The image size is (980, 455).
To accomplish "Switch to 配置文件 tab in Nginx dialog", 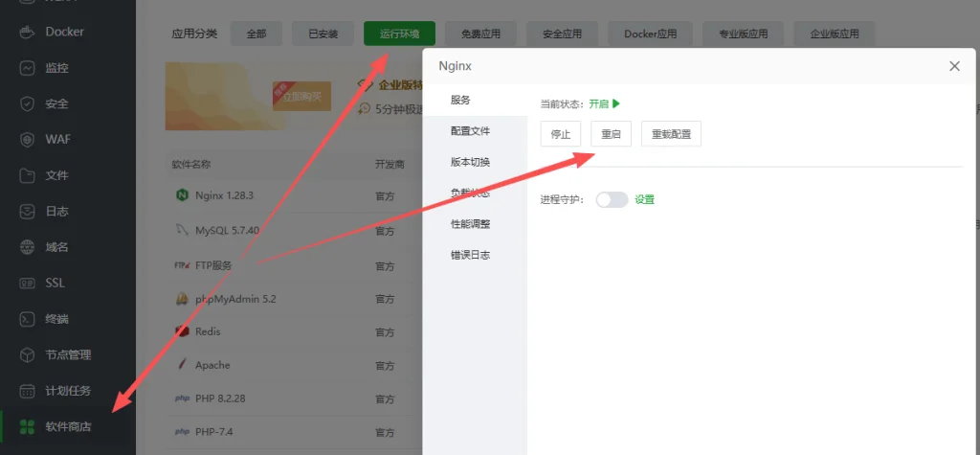I will [x=471, y=130].
